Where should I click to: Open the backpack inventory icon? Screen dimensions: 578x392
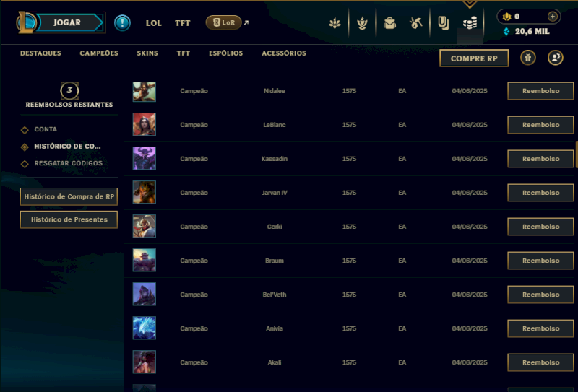coord(389,24)
